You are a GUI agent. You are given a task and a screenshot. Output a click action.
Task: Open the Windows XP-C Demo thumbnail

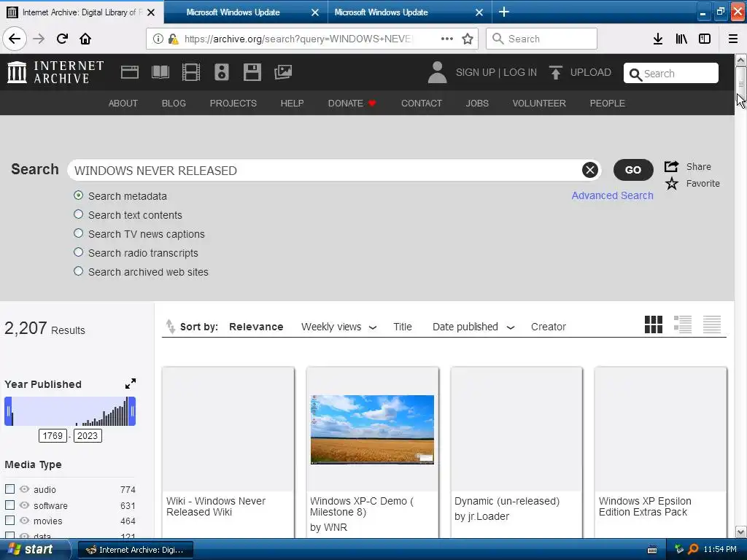tap(372, 429)
